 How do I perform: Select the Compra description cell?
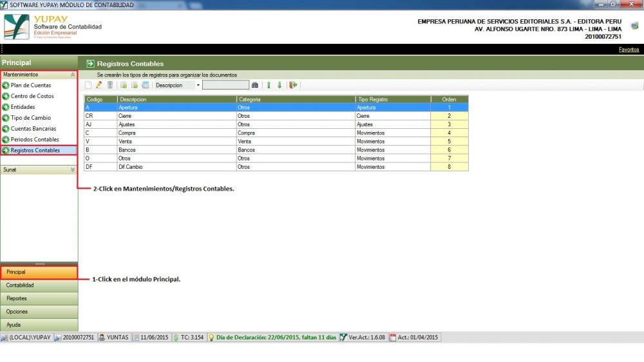[176, 133]
